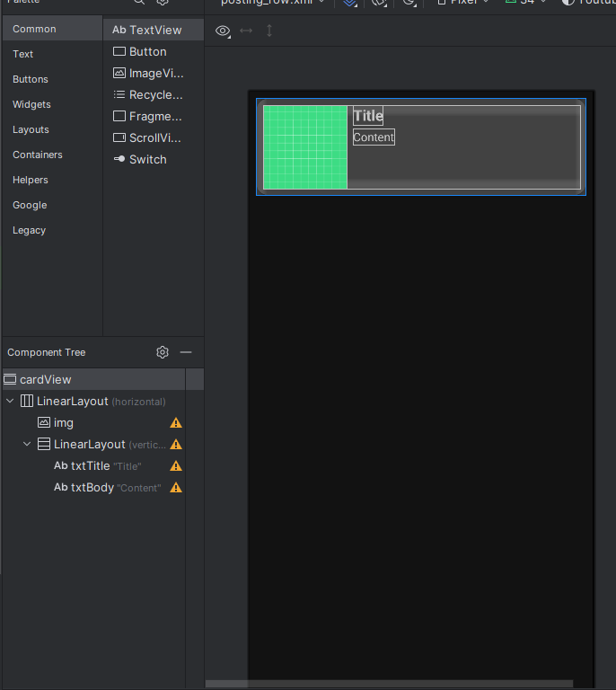Click the blue design surface layers icon
The image size is (616, 690).
350,3
